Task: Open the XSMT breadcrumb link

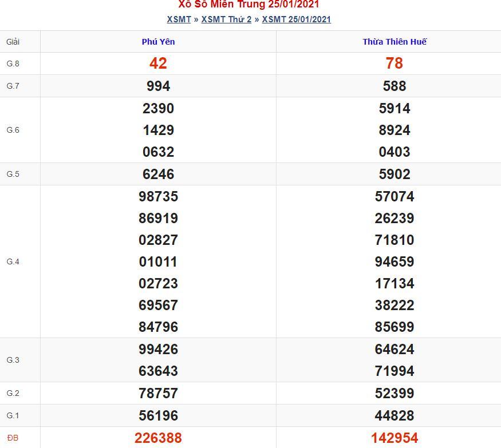Action: pyautogui.click(x=179, y=19)
